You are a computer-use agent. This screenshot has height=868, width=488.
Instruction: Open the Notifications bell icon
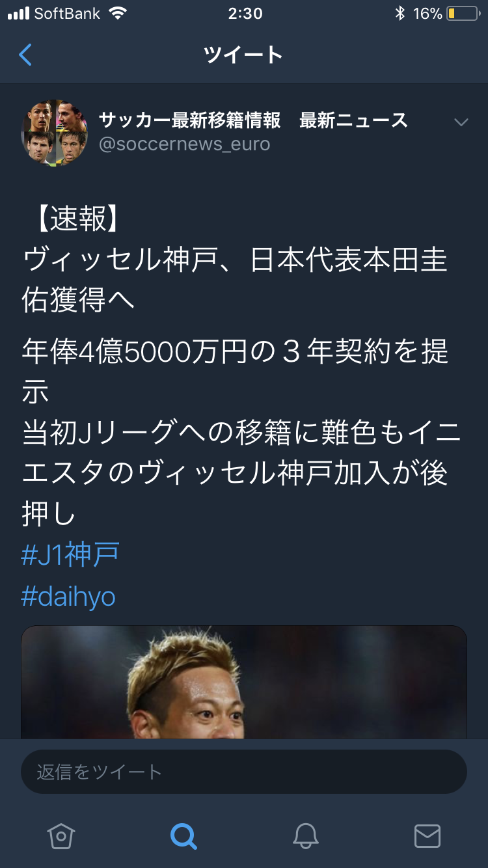(305, 835)
